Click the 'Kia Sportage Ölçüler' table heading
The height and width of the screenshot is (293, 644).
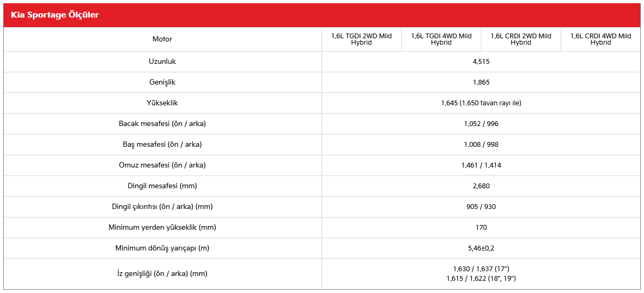[55, 15]
